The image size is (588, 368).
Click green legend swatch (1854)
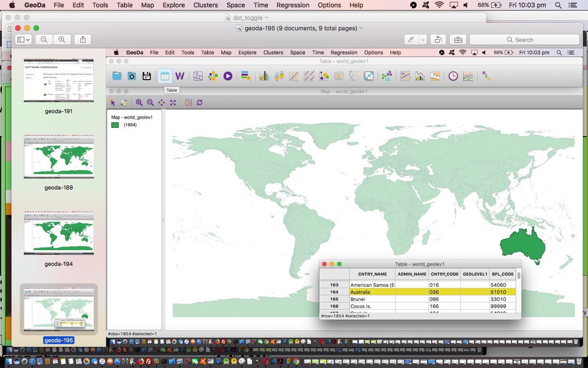pyautogui.click(x=115, y=125)
